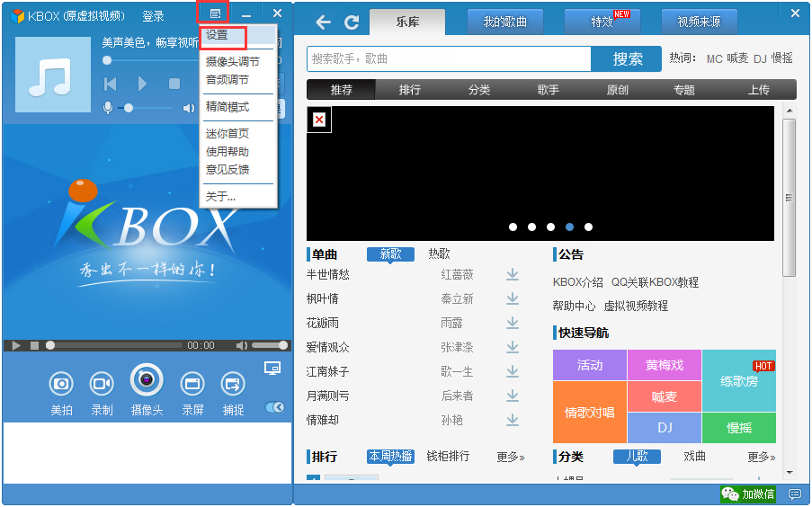Click the monitor display icon
This screenshot has height=507, width=812.
coord(272,369)
